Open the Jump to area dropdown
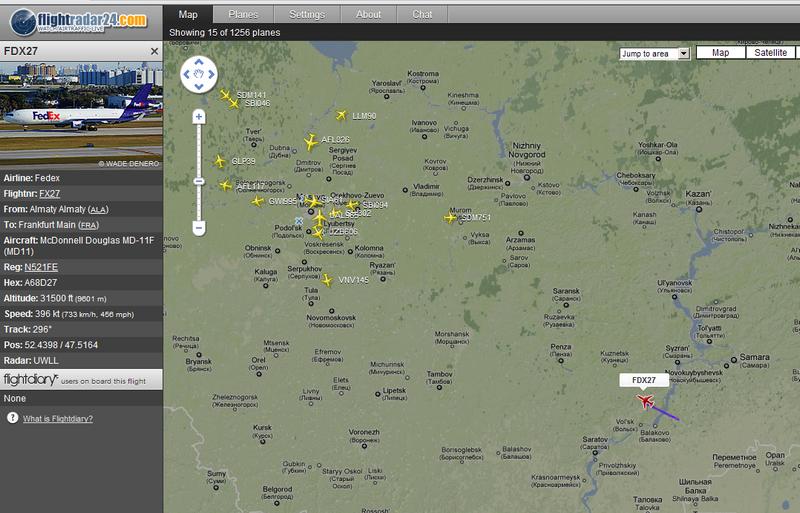The height and width of the screenshot is (513, 800). 655,54
